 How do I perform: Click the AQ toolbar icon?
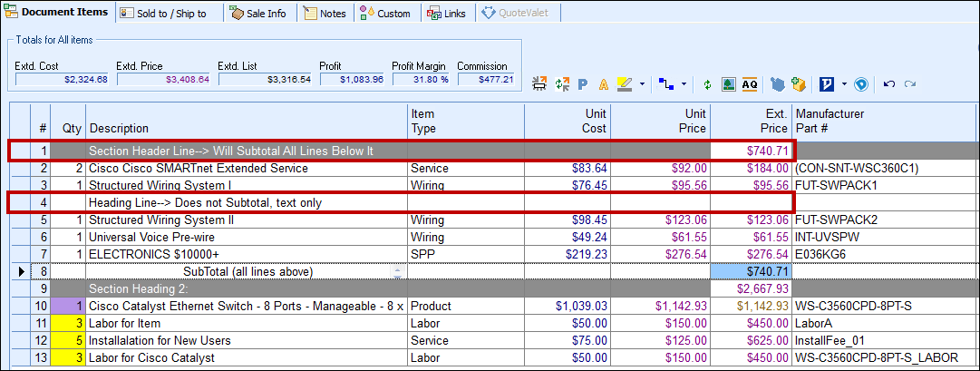click(749, 84)
